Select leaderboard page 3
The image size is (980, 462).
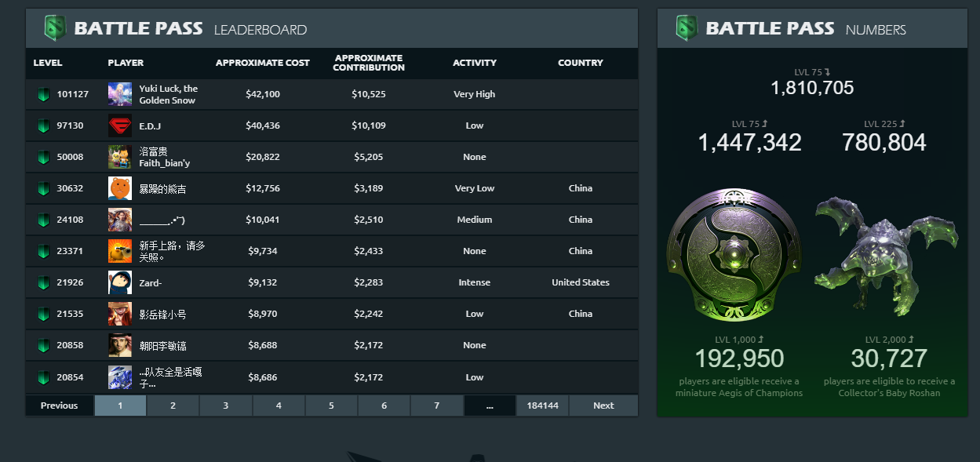[x=226, y=406]
